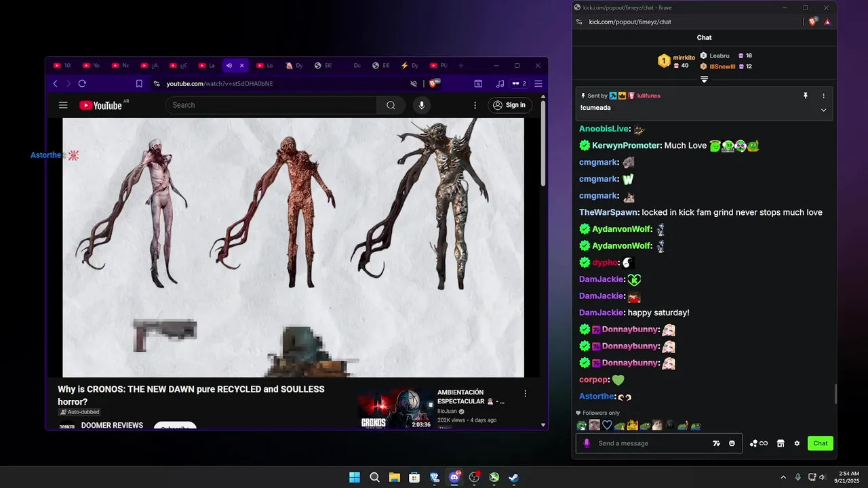Screen dimensions: 868x488
Task: Go to the YouTube home logo
Action: 100,105
